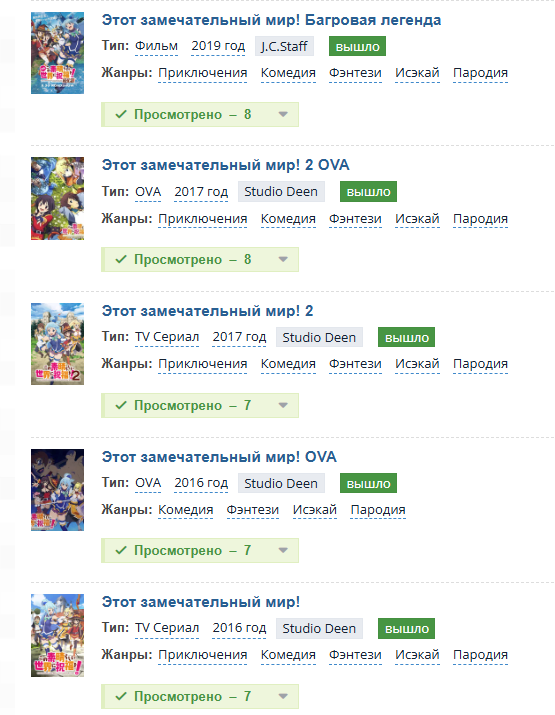Filter by Фильм type link
This screenshot has height=715, width=555.
point(156,47)
